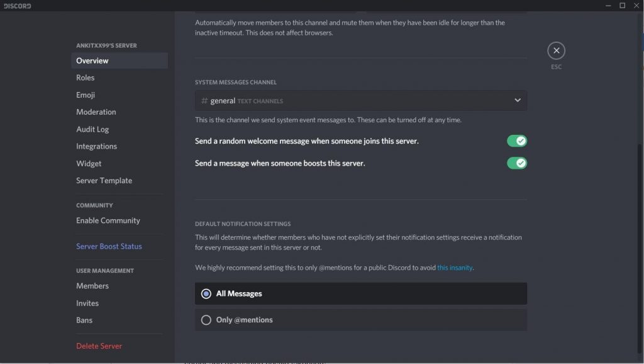644x364 pixels.
Task: Expand the channel list using chevron arrow
Action: point(518,100)
